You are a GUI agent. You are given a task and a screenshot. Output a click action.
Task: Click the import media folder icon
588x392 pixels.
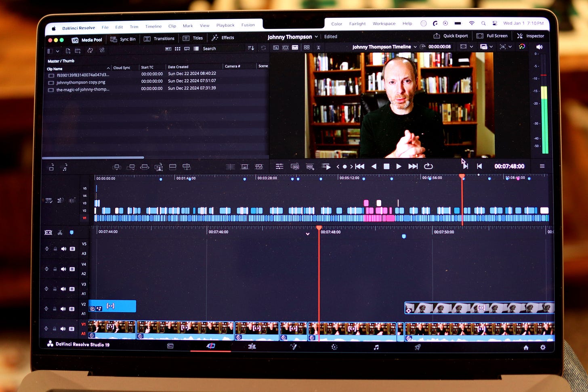pos(78,51)
